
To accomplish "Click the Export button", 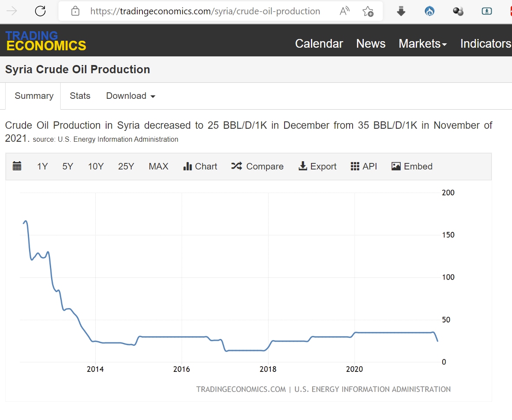I will pyautogui.click(x=317, y=166).
